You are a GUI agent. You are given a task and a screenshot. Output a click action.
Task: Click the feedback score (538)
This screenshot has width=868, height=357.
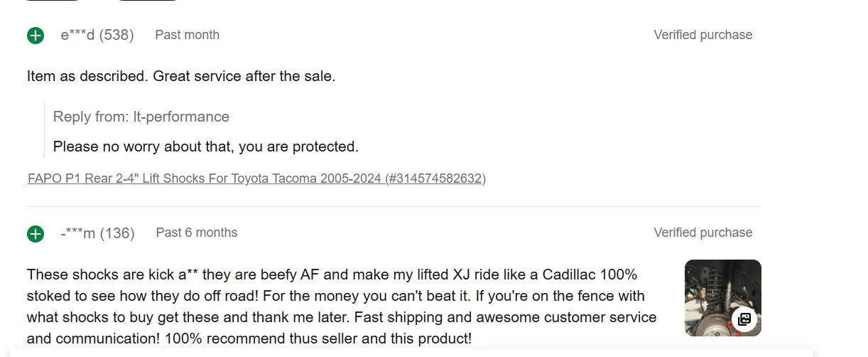[x=116, y=35]
